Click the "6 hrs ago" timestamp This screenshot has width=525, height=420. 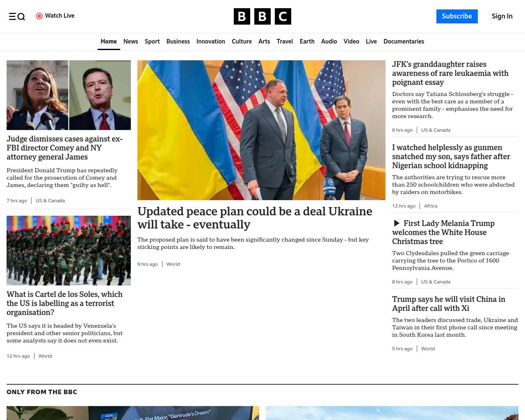point(402,130)
